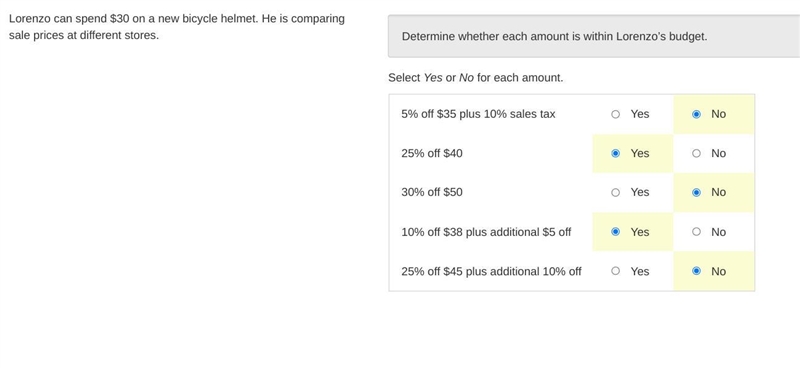
Task: Click the '25% off $45 plus additional 10% off' text
Action: [x=491, y=272]
